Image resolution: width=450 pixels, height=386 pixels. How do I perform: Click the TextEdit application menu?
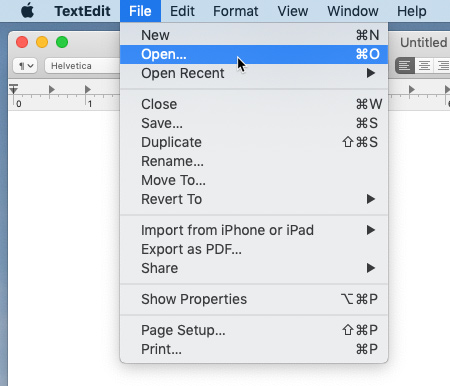[x=82, y=11]
